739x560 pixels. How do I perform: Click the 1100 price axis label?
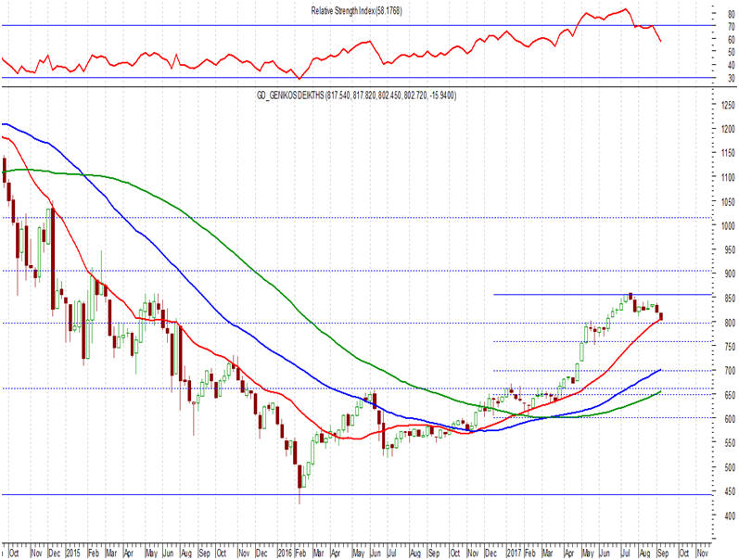tap(728, 178)
